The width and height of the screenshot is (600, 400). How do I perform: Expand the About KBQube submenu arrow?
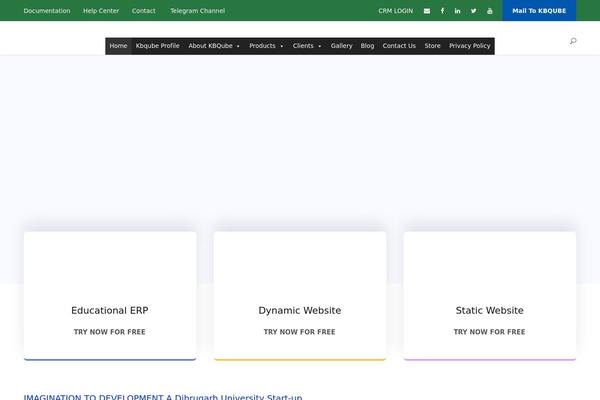click(238, 46)
